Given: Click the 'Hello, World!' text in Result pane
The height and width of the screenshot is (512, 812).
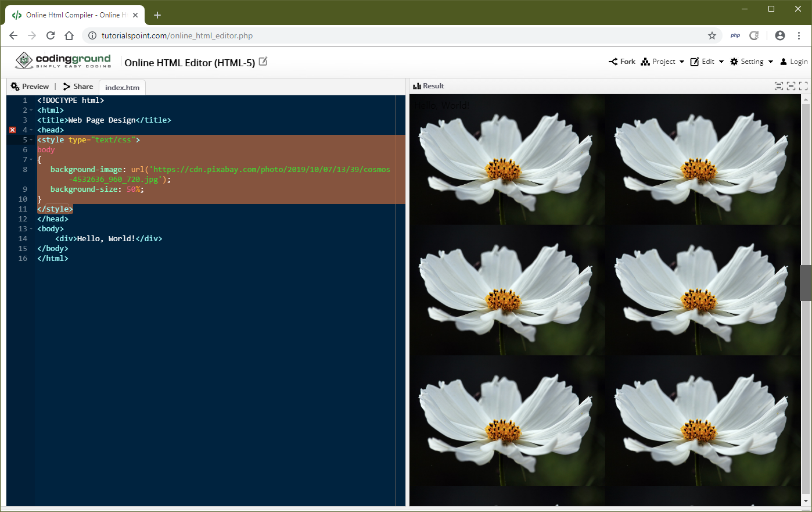Looking at the screenshot, I should [441, 105].
